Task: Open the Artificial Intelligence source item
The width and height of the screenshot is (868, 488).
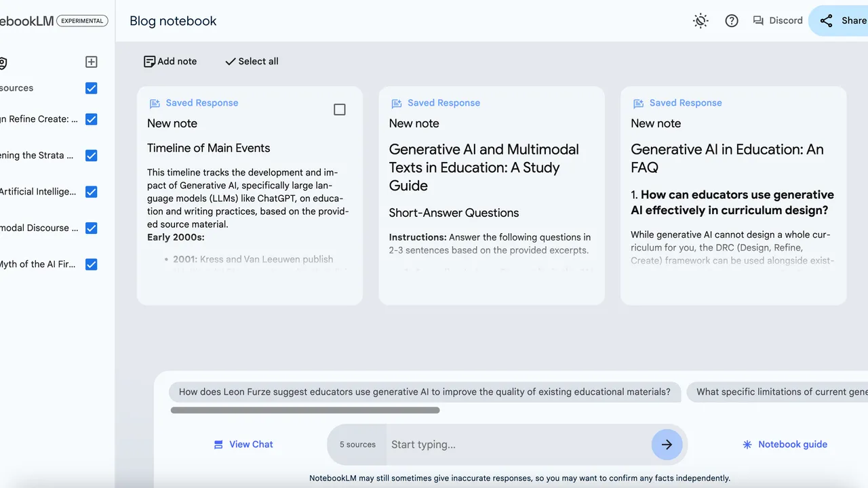Action: tap(38, 192)
